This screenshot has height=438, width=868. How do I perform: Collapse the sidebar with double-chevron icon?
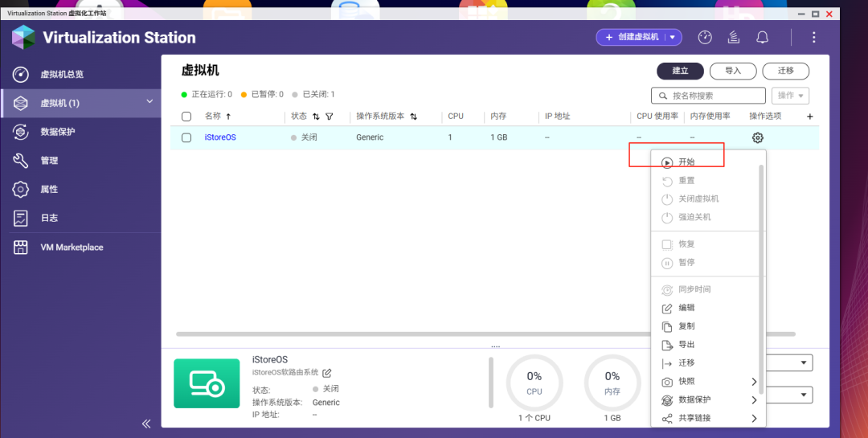pyautogui.click(x=146, y=424)
